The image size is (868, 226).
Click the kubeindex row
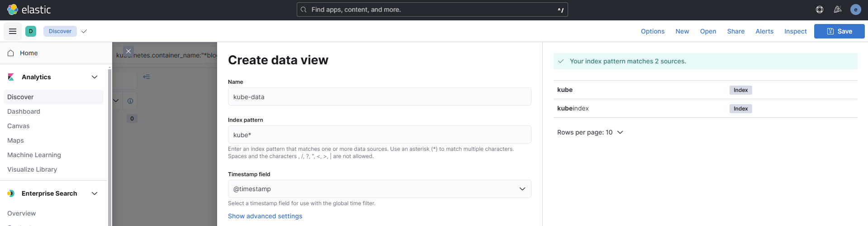pyautogui.click(x=705, y=108)
